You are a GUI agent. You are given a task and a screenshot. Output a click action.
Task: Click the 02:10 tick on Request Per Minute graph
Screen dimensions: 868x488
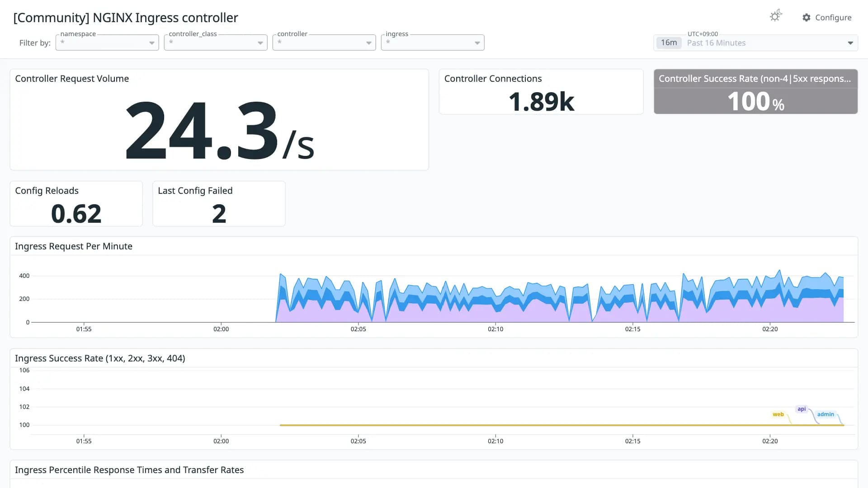pyautogui.click(x=495, y=329)
